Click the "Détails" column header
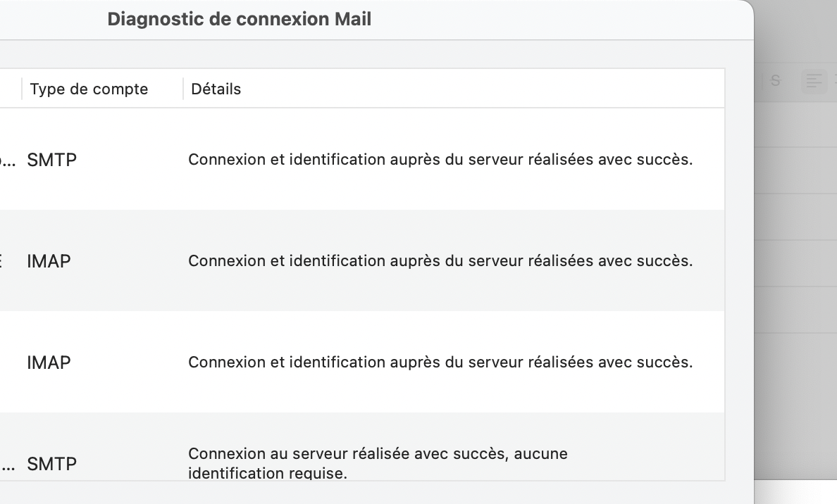The image size is (837, 504). click(216, 89)
